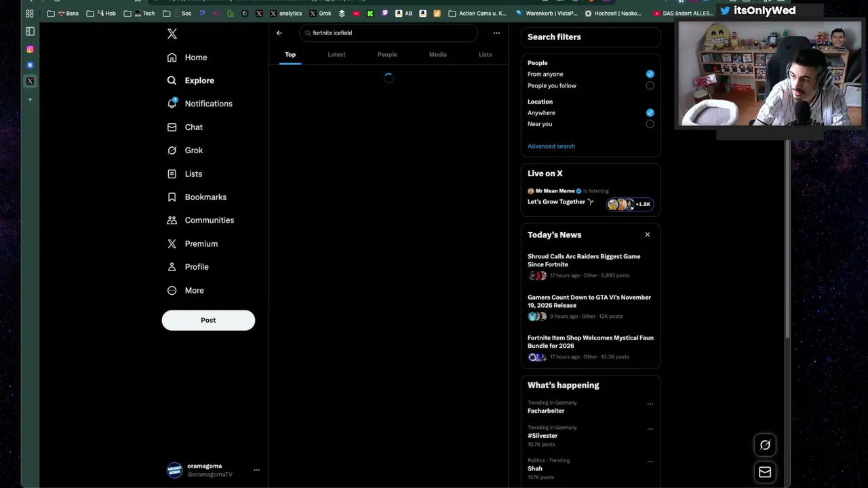Open the Soc bookmarks folder
Image resolution: width=868 pixels, height=488 pixels.
pos(176,14)
